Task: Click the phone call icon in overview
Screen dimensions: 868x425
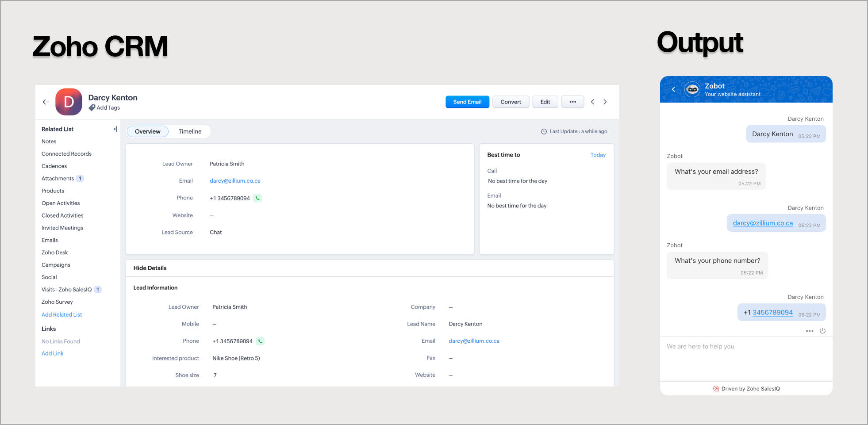Action: click(x=257, y=199)
